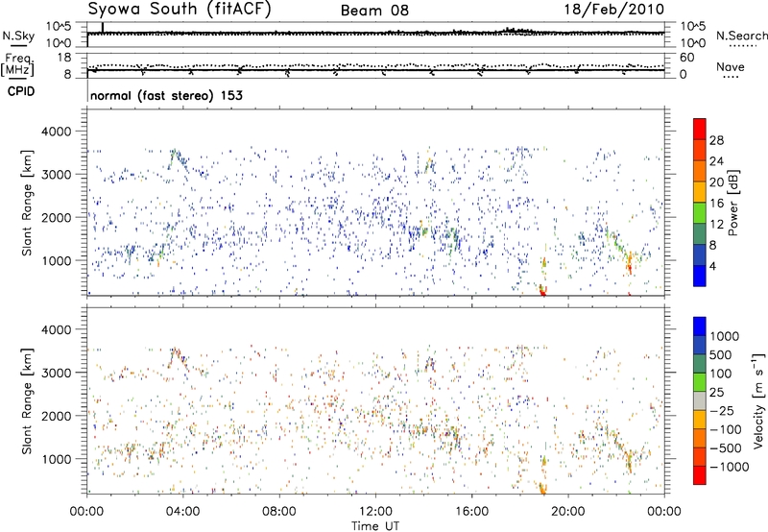This screenshot has height=532, width=768.
Task: Click the '16:00' time tick label
Action: click(471, 512)
